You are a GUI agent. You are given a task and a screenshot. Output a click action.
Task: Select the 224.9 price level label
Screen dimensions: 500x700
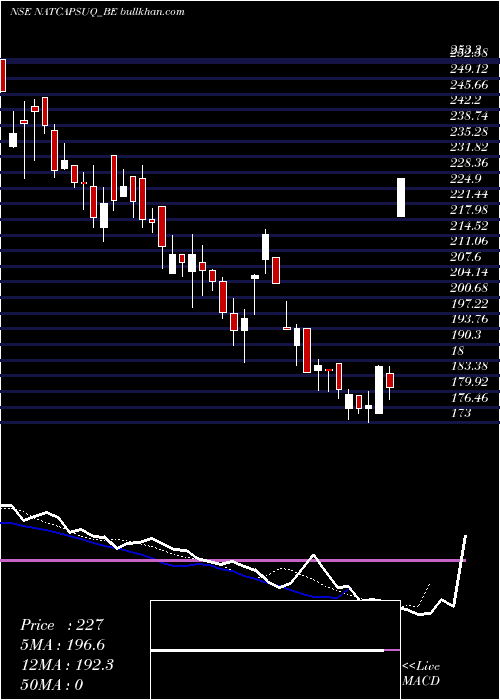467,179
